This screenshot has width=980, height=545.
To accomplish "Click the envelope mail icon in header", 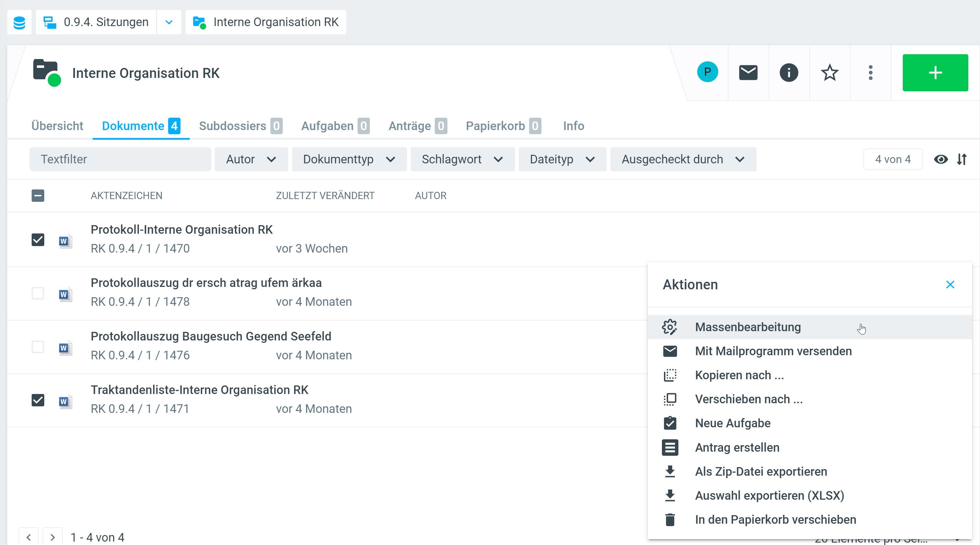I will (x=748, y=72).
